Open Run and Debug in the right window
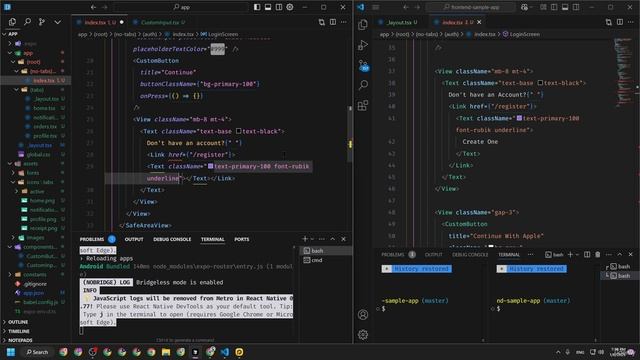 click(x=362, y=45)
